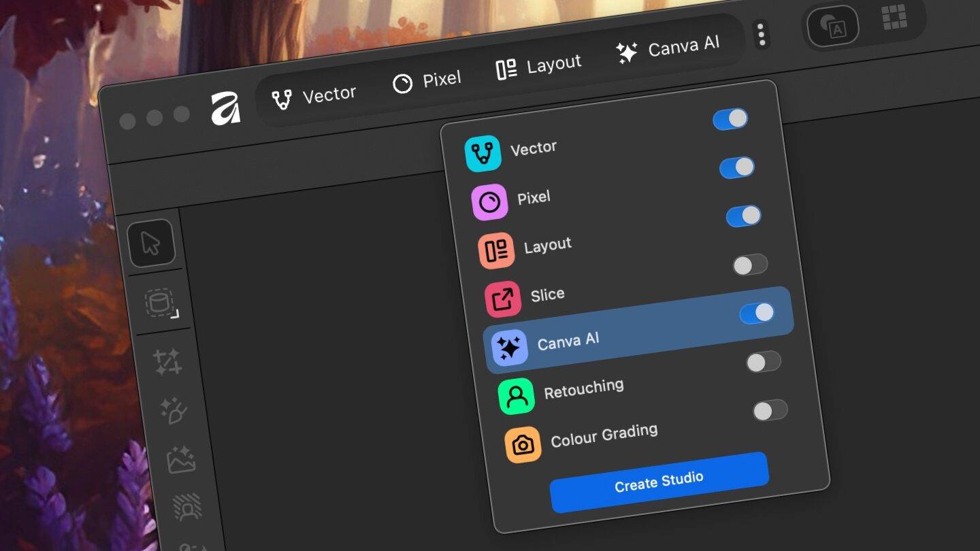The height and width of the screenshot is (551, 980).
Task: Click the Create Studio button
Action: point(659,482)
